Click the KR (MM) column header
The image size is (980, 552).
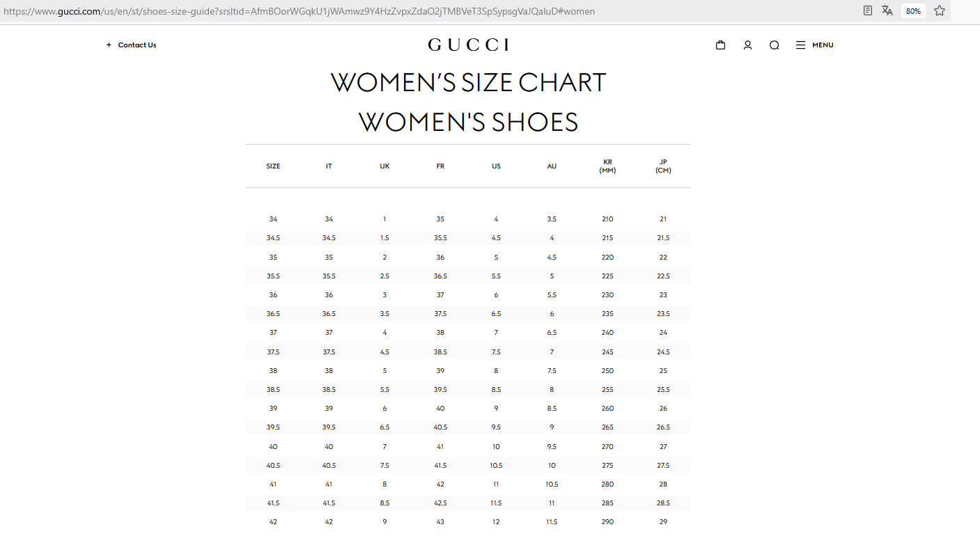[x=607, y=166]
